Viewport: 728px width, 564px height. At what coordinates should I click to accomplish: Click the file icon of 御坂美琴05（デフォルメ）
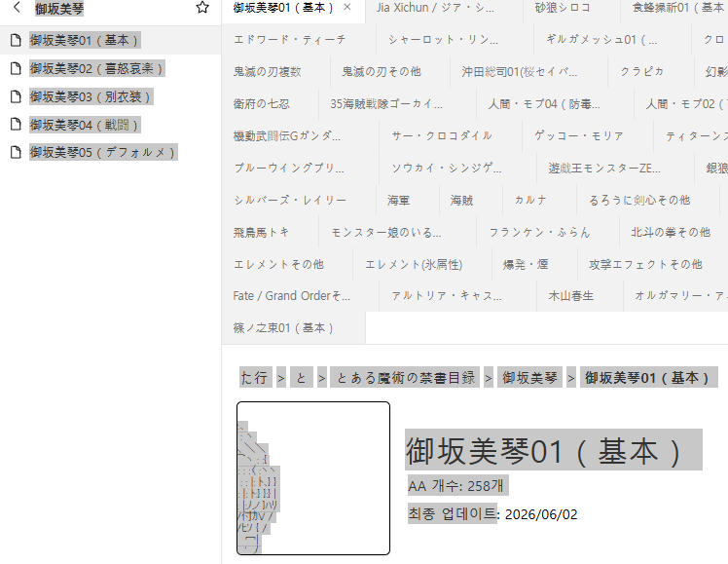point(16,152)
